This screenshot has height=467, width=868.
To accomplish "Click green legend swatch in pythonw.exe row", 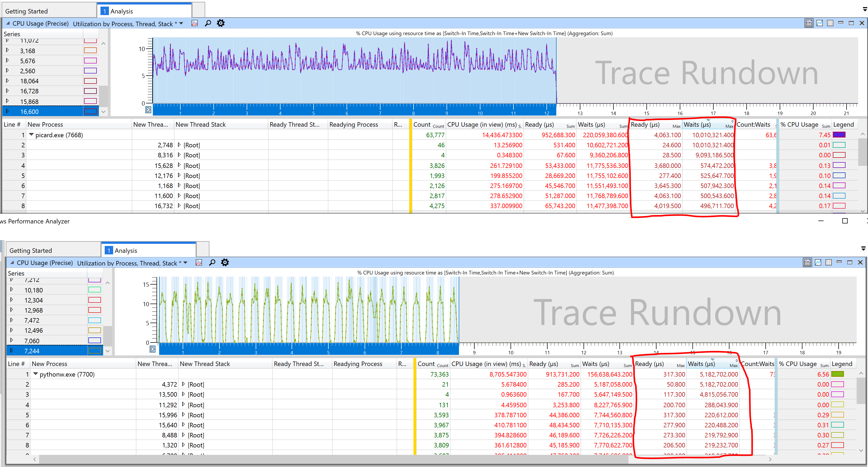I will coord(837,374).
